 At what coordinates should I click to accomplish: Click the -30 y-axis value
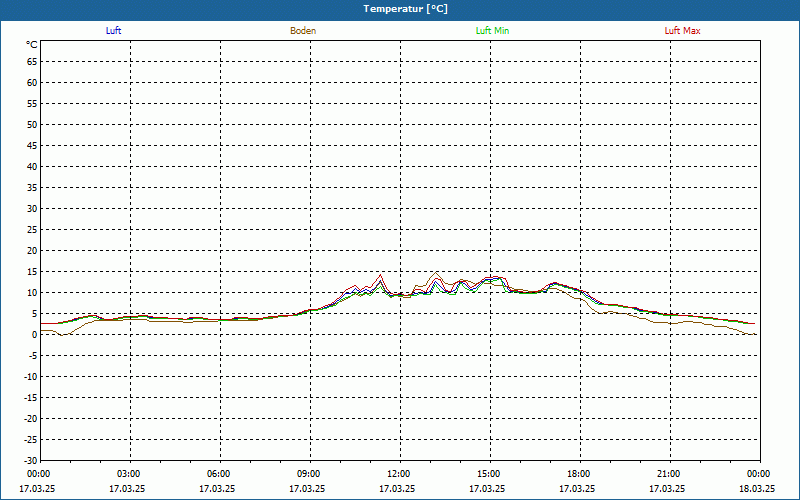point(31,460)
